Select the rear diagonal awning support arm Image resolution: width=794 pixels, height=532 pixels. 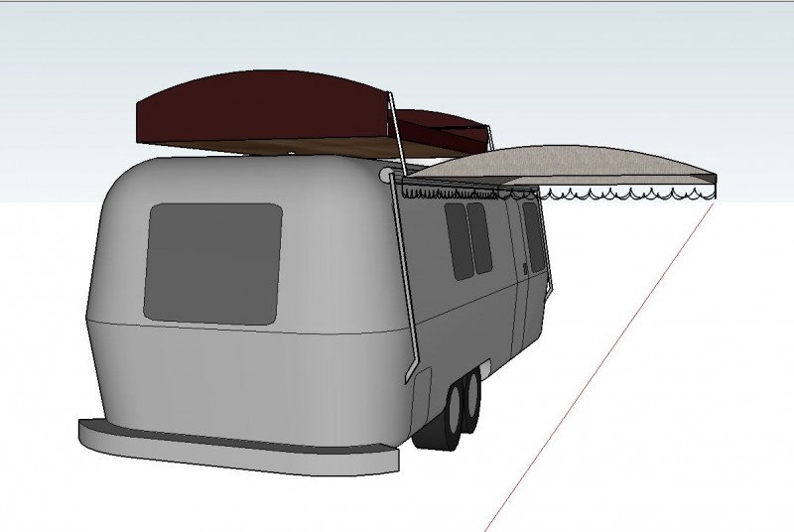pos(409,288)
